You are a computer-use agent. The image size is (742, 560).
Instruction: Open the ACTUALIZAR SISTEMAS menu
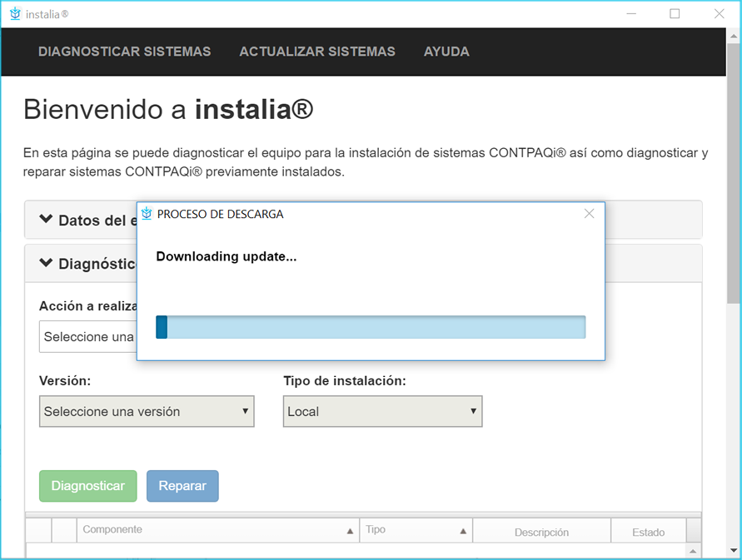(317, 52)
